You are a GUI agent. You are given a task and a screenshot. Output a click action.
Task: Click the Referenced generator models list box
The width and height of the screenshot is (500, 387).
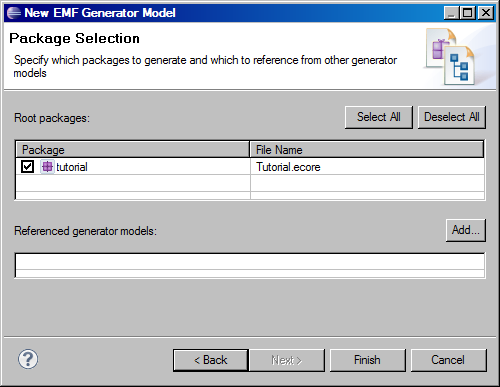point(250,265)
